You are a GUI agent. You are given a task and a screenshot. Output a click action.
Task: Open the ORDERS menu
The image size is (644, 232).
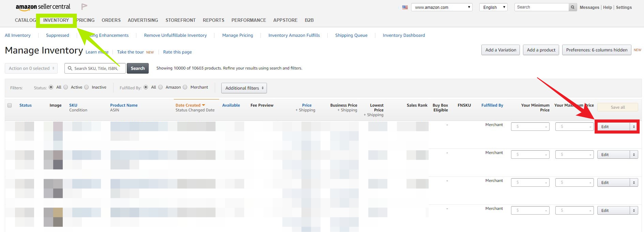click(x=111, y=20)
